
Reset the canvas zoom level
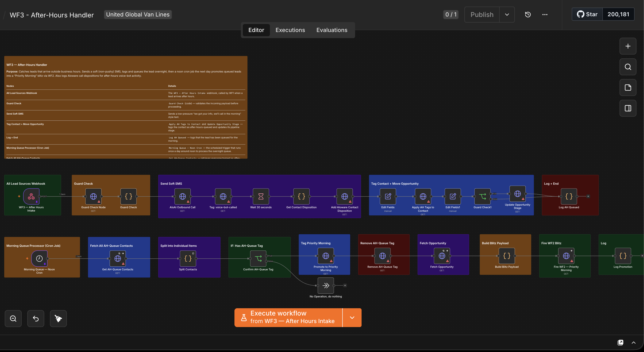click(x=36, y=319)
